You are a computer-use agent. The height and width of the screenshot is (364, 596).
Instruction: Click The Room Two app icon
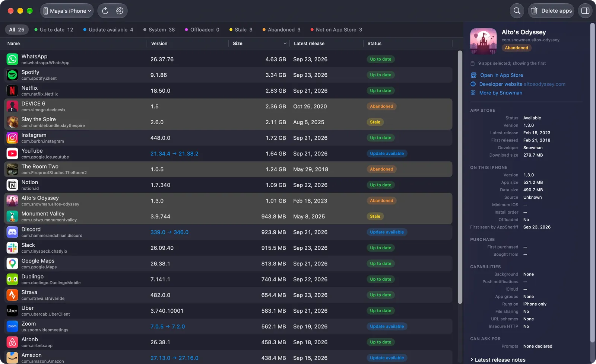coord(12,169)
